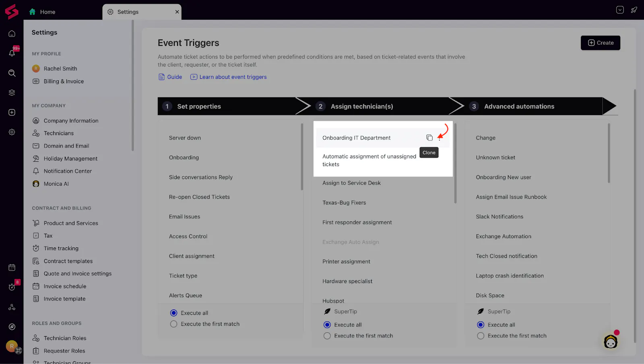Click the Create button
This screenshot has height=364, width=644.
600,43
